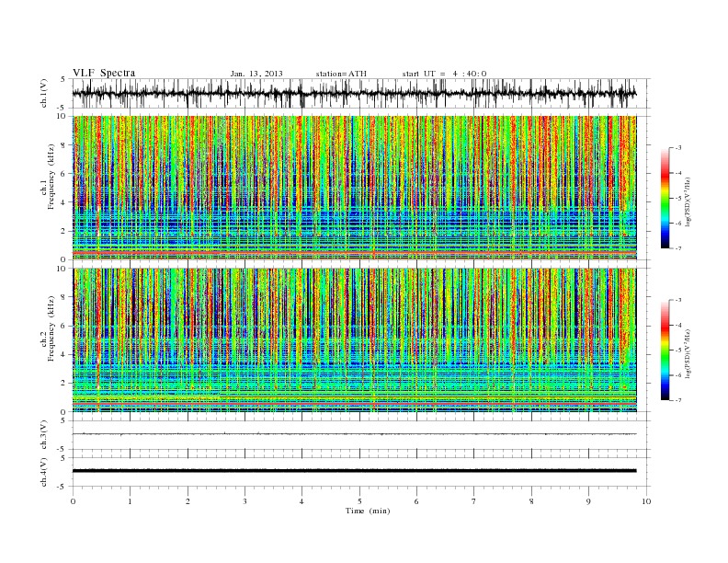Click the '-7' value on ch.2 color scale
This screenshot has width=728, height=563.
click(677, 400)
